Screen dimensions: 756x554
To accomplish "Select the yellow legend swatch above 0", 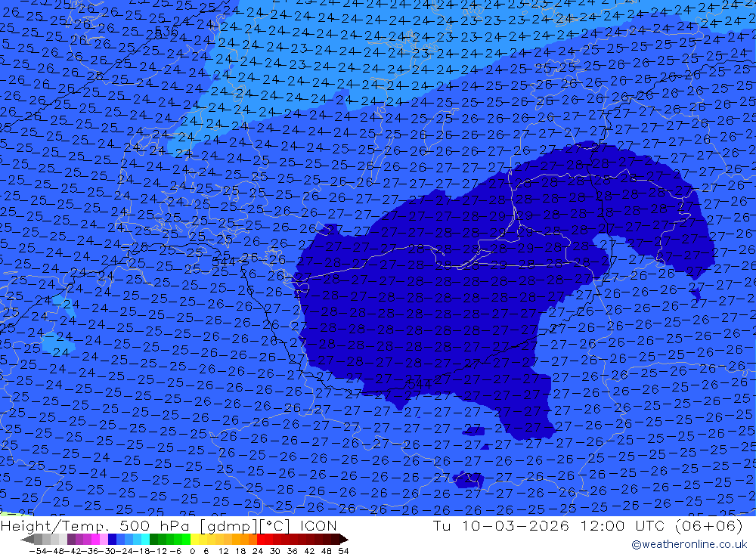I will pyautogui.click(x=194, y=540).
